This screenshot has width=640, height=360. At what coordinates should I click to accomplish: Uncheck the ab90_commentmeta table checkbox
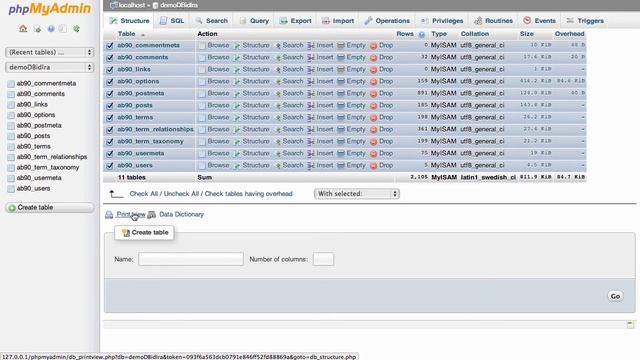[x=110, y=46]
